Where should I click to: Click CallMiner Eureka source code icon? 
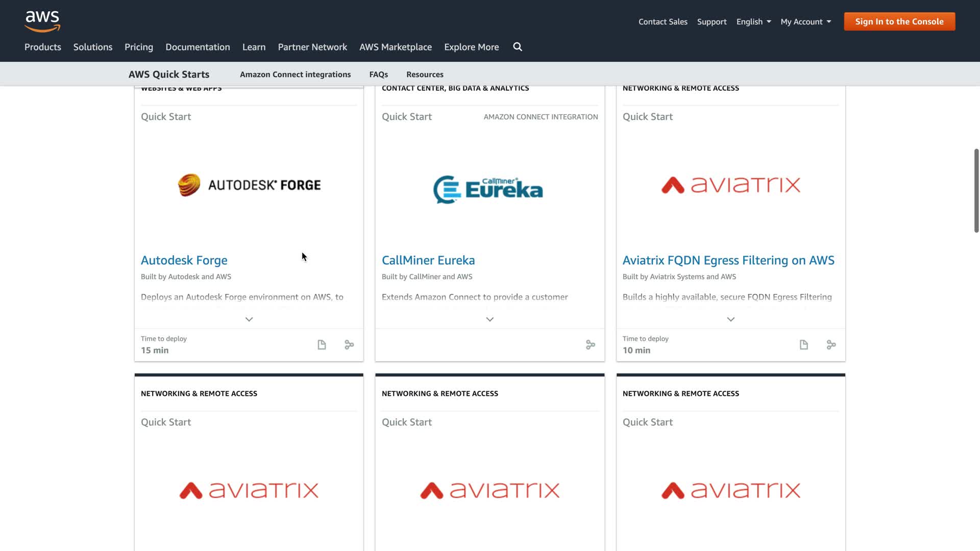tap(591, 345)
